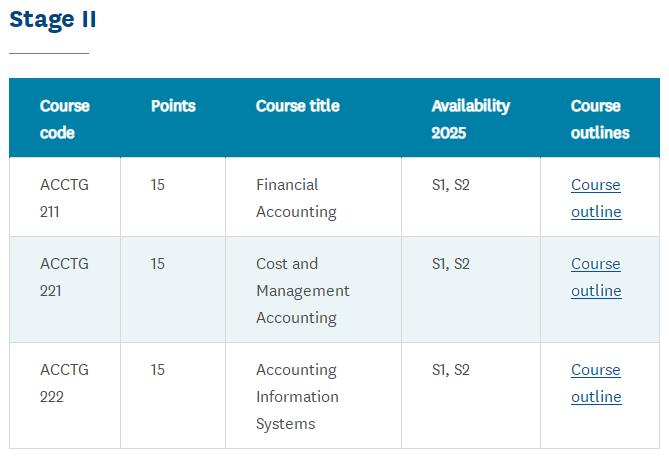
Task: Select the ACCTG 222 course code cell
Action: pyautogui.click(x=64, y=383)
